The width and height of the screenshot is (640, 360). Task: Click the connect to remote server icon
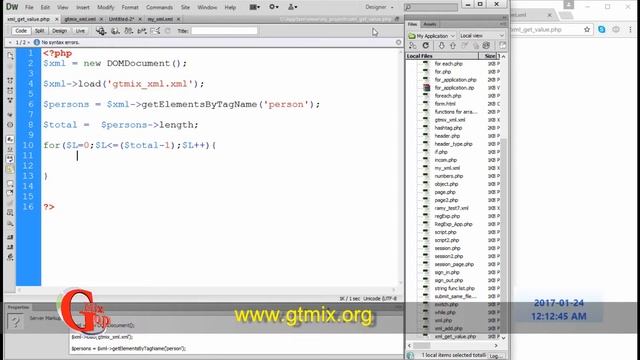[413, 46]
